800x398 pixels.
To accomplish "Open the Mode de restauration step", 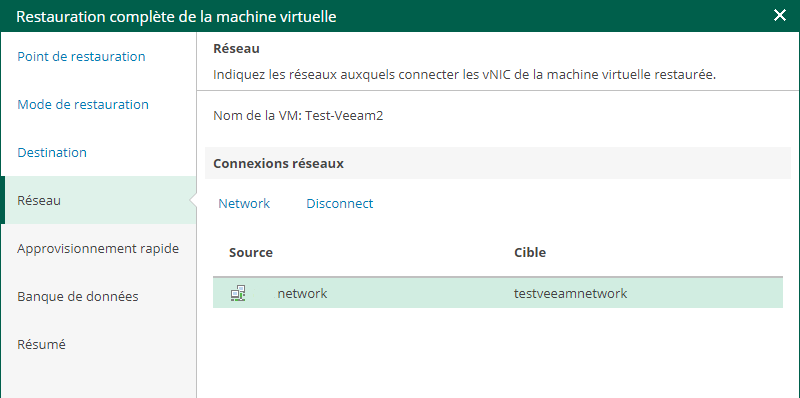I will (x=83, y=104).
